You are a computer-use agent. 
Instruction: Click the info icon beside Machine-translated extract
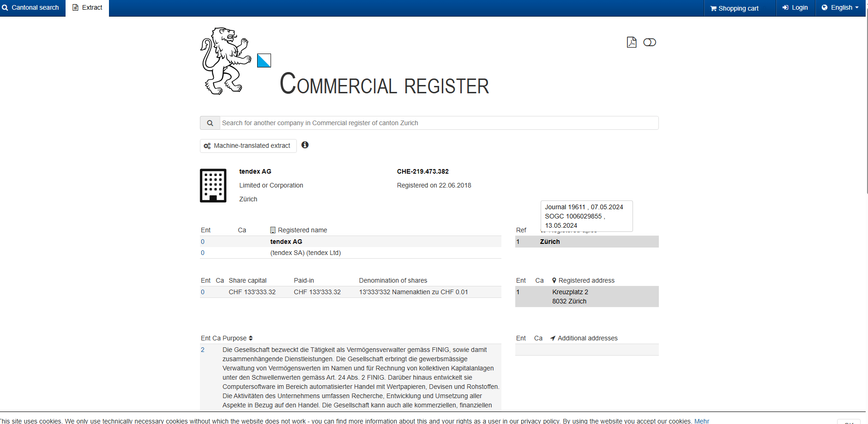pos(305,145)
